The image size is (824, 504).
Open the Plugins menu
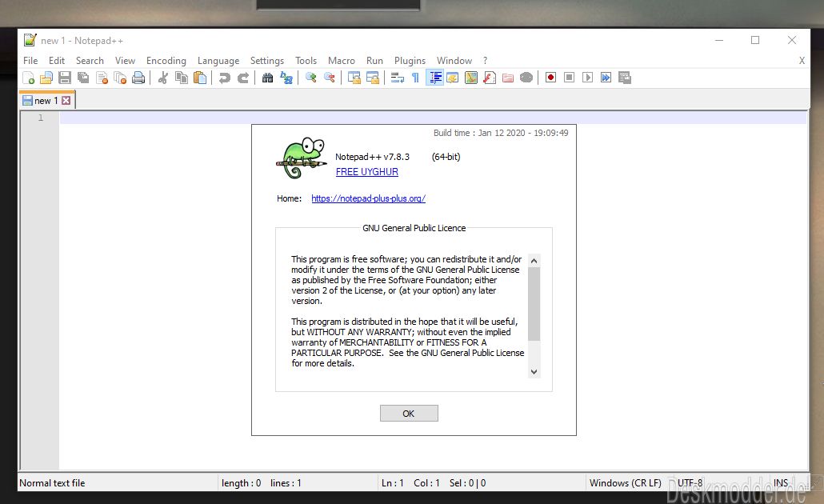click(x=410, y=61)
